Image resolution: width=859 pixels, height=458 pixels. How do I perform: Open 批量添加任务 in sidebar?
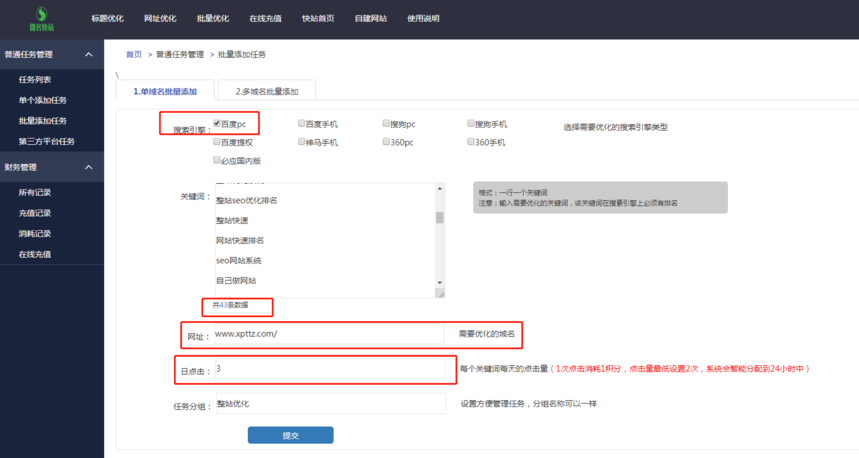click(43, 121)
